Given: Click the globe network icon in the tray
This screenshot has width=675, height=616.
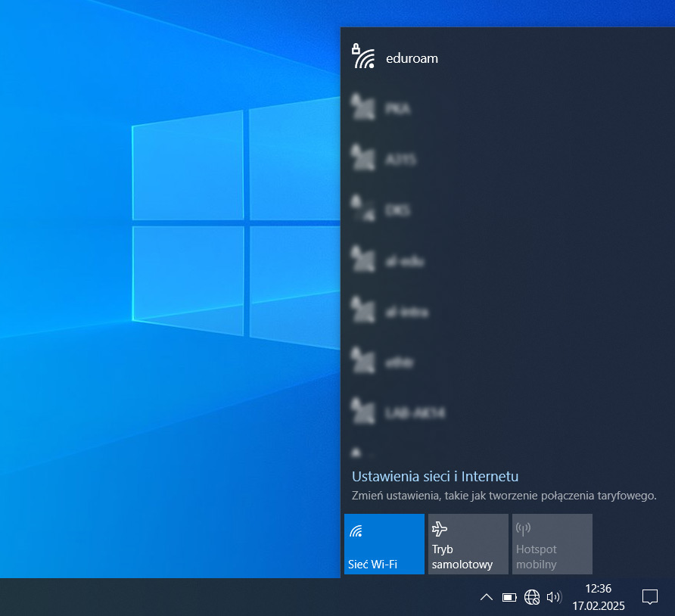Looking at the screenshot, I should coord(532,597).
